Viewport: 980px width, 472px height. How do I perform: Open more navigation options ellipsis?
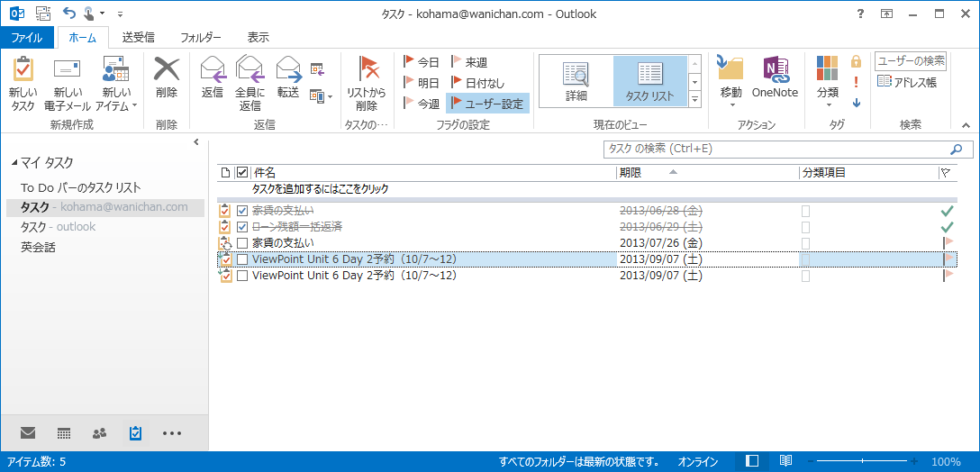(x=172, y=432)
